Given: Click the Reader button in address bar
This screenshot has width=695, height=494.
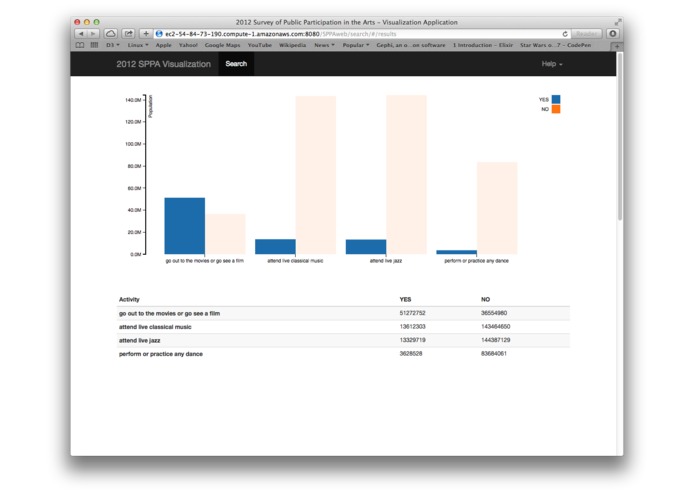Looking at the screenshot, I should point(586,34).
